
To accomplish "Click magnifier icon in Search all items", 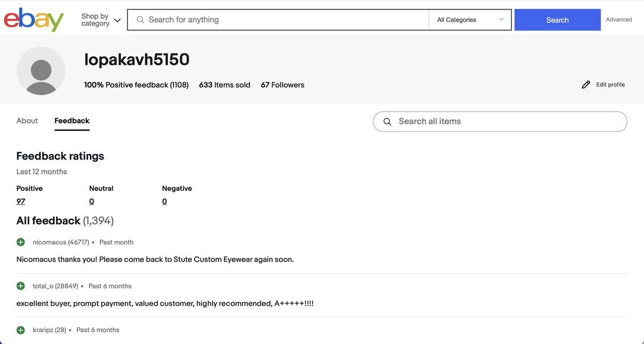I will click(x=387, y=122).
